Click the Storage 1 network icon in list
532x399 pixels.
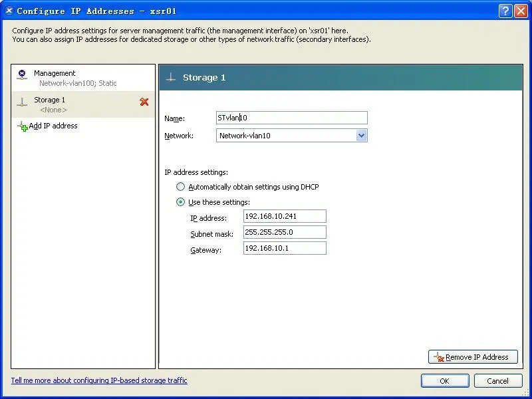coord(22,102)
